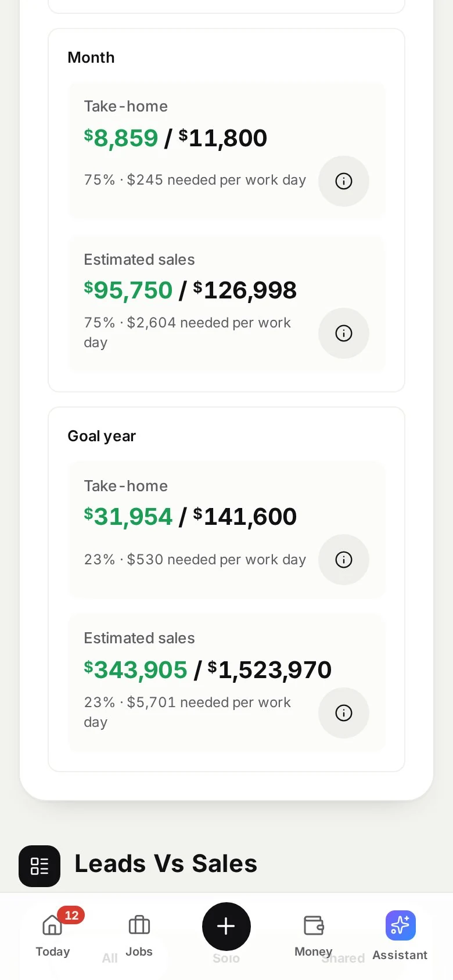Tap '23% · $530 needed per work day'
The image size is (453, 980).
(x=195, y=560)
